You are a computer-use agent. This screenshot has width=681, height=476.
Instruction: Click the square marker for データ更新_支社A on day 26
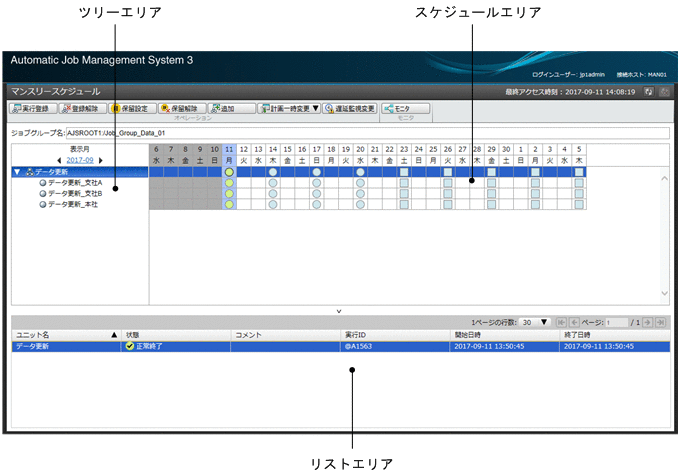click(x=448, y=183)
